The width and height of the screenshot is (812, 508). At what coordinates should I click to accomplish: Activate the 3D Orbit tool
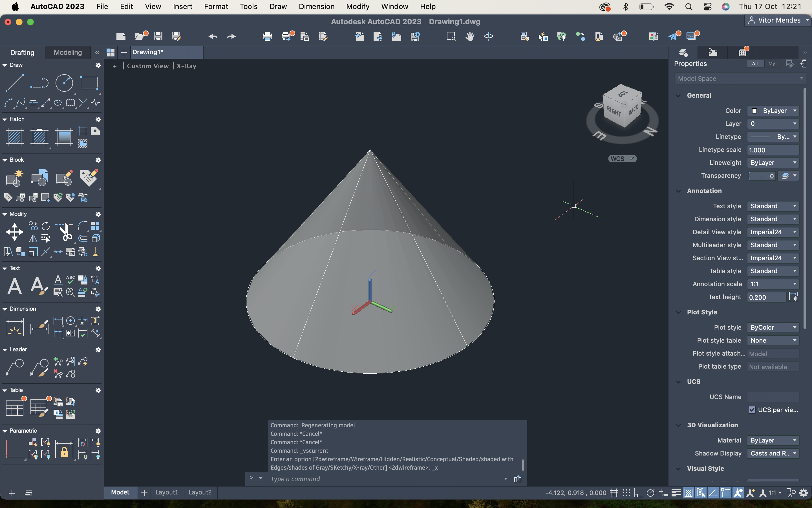[489, 36]
